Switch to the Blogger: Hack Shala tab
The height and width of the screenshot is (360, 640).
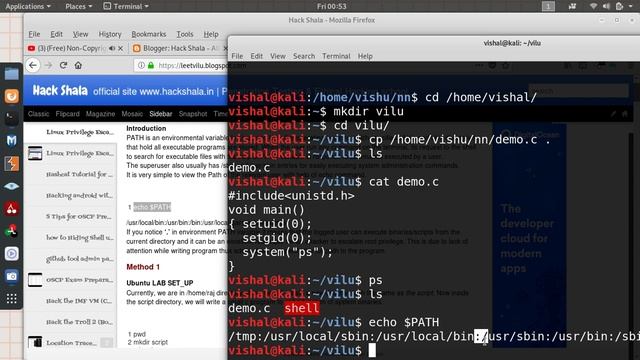pyautogui.click(x=179, y=48)
